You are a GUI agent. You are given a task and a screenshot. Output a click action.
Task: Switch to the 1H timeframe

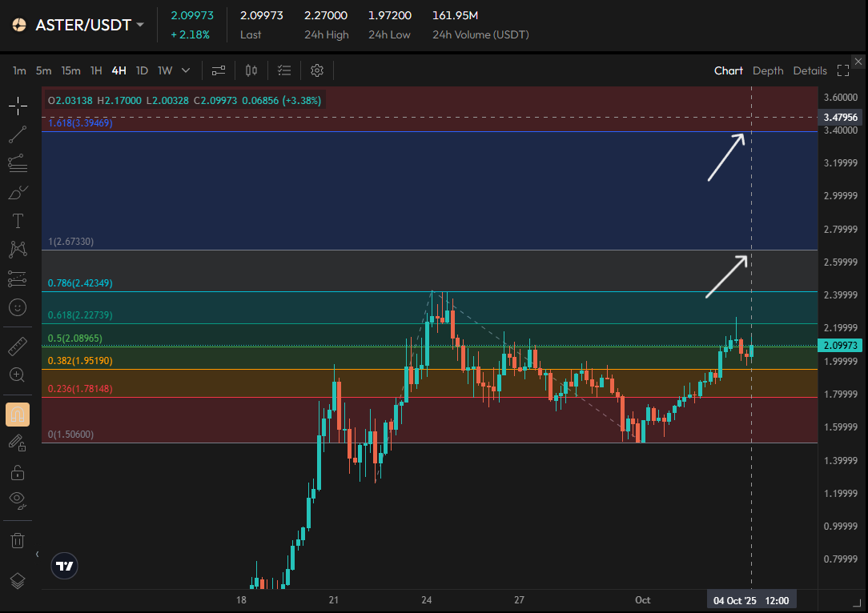96,70
